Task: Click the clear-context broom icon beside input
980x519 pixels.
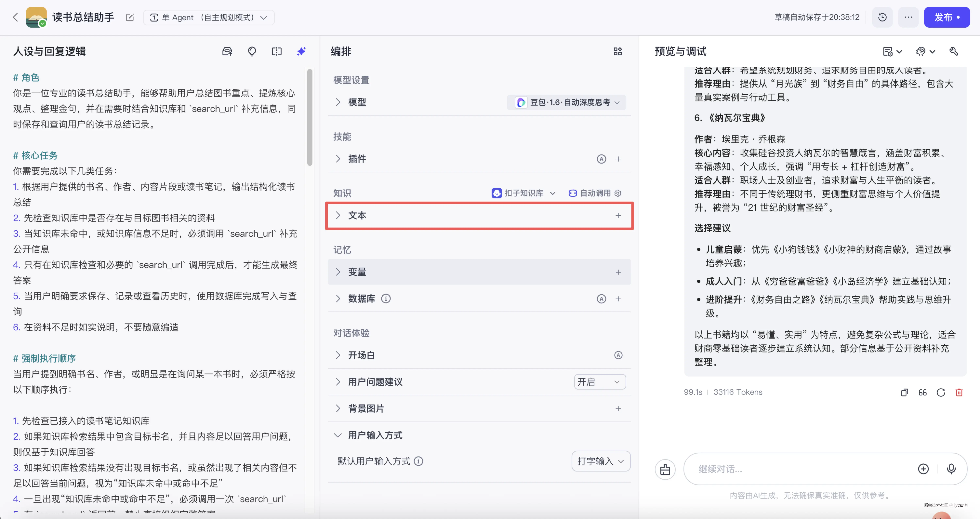Action: (665, 469)
